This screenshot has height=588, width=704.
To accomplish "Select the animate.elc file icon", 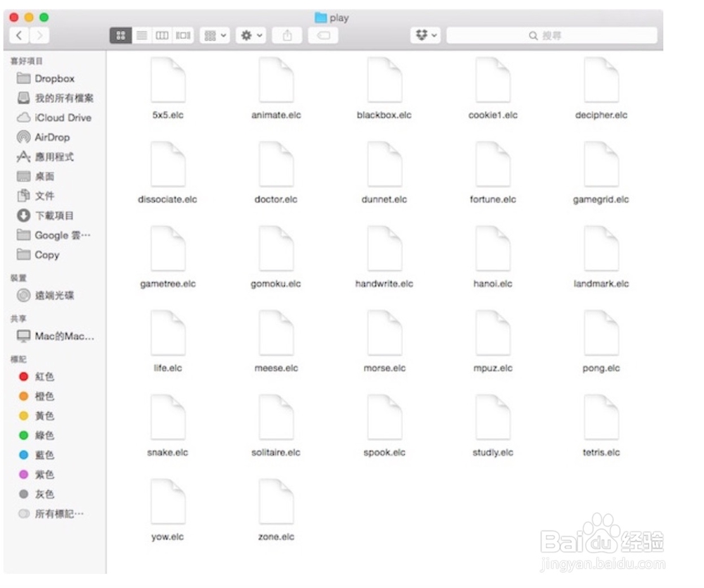I will point(276,80).
